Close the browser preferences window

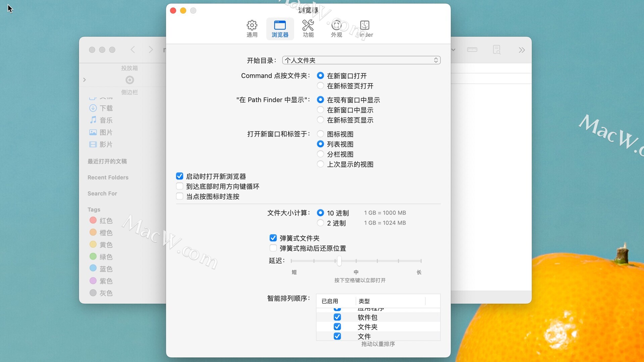point(173,11)
